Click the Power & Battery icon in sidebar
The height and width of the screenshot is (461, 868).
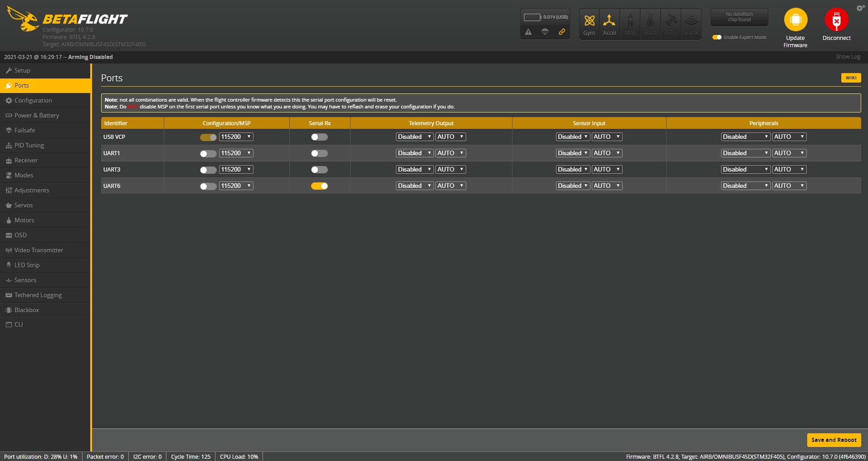click(x=9, y=115)
